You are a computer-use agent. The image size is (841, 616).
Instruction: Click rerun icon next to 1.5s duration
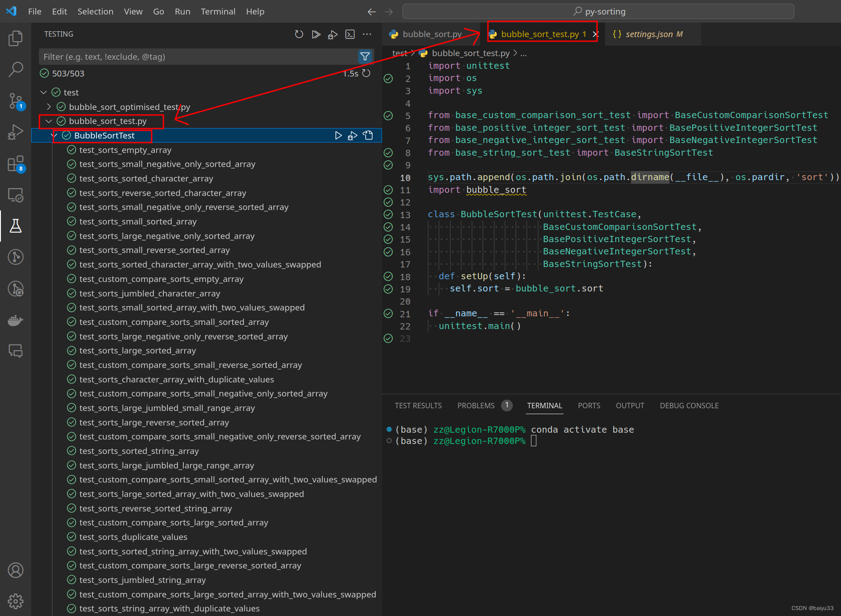[366, 73]
